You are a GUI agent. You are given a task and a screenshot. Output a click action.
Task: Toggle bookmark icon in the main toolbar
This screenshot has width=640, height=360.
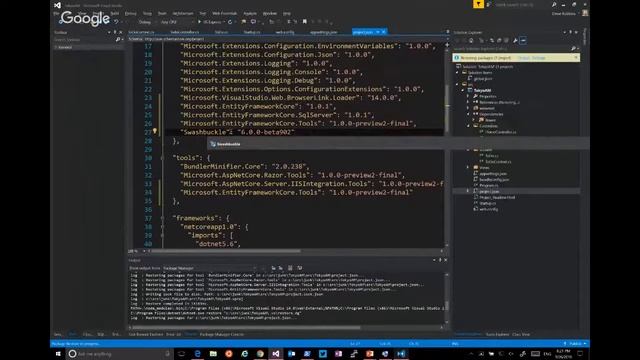point(304,22)
